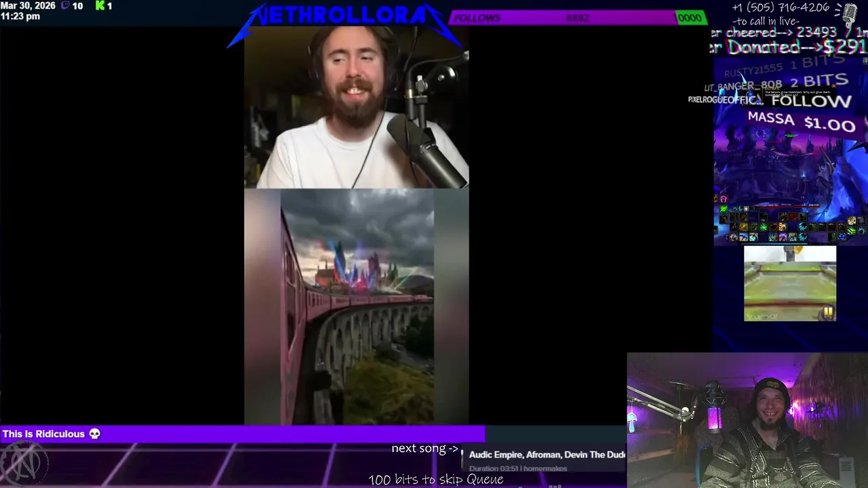868x488 pixels.
Task: Click the 'This Is Ridiculous' purple title bar
Action: pyautogui.click(x=243, y=434)
